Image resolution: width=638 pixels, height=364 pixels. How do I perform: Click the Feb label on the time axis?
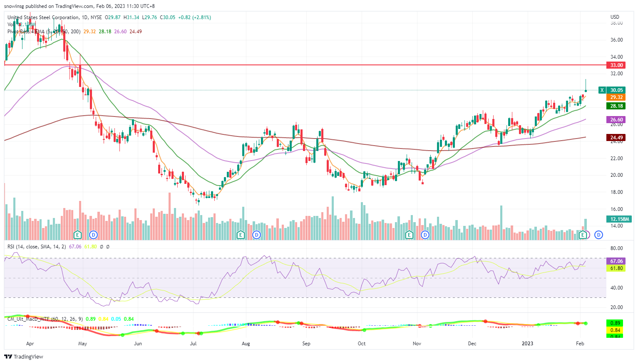[x=580, y=344]
